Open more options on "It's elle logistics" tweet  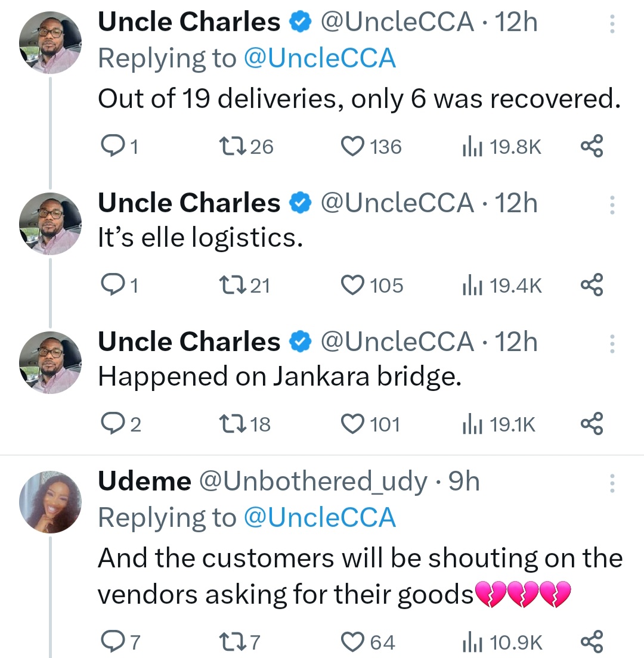click(611, 204)
